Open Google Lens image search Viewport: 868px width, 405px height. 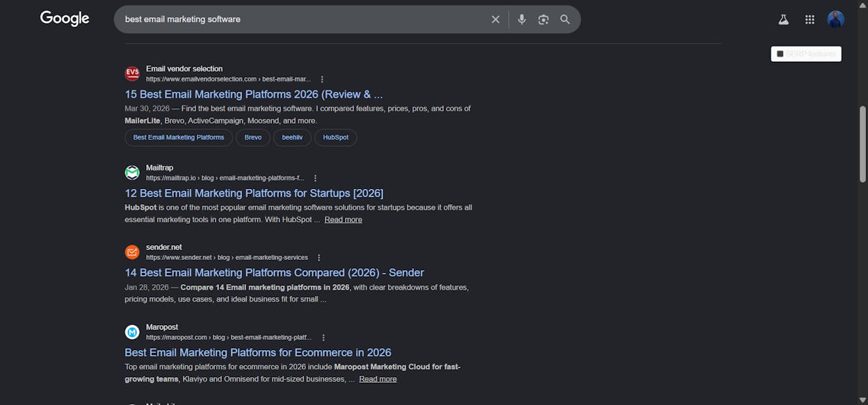tap(543, 19)
